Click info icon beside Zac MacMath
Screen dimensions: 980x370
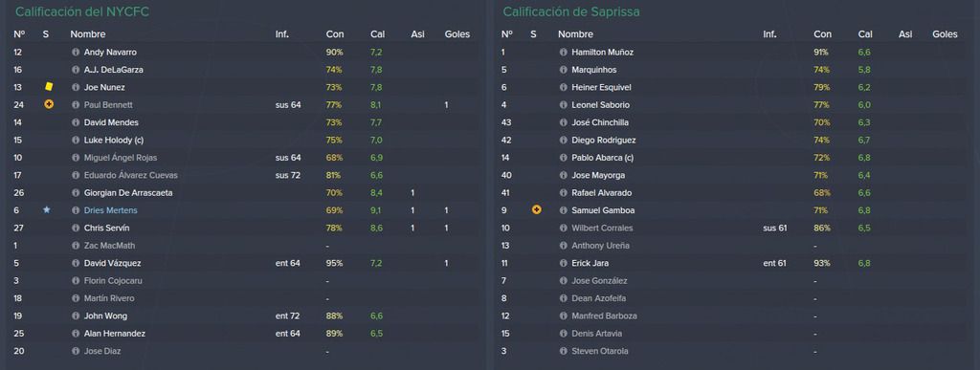(76, 246)
